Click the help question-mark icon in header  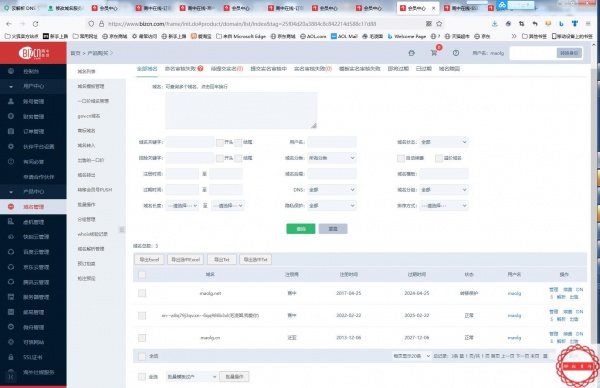[x=456, y=53]
